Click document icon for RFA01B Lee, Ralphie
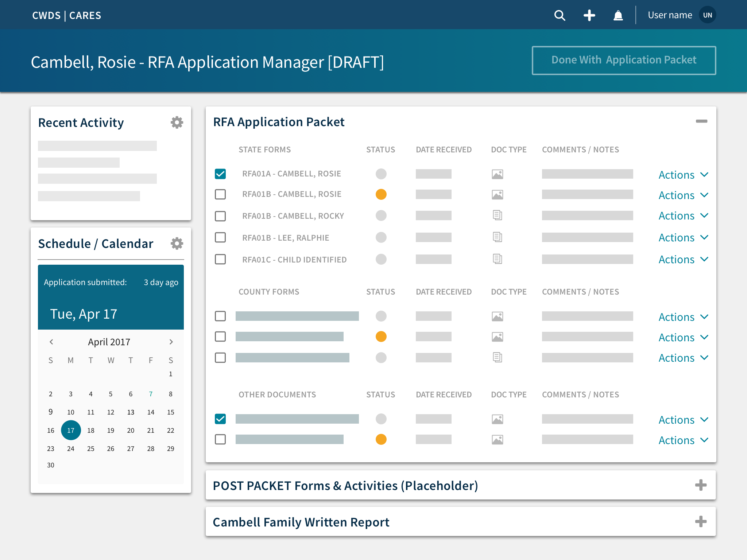 [x=497, y=237]
